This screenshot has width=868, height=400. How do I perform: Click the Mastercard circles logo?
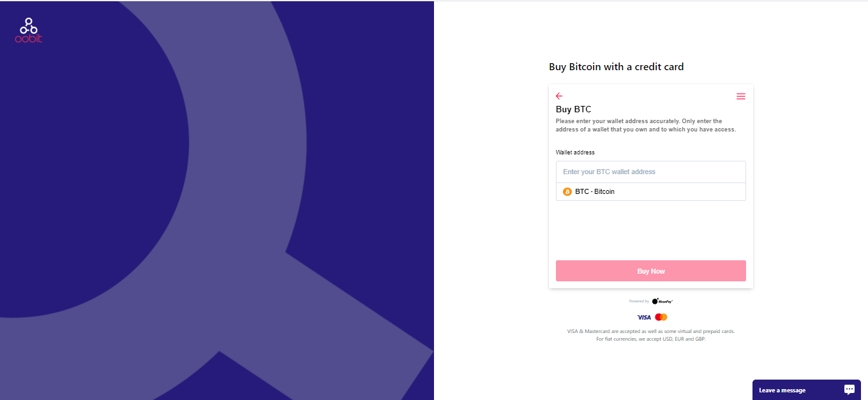pyautogui.click(x=661, y=317)
